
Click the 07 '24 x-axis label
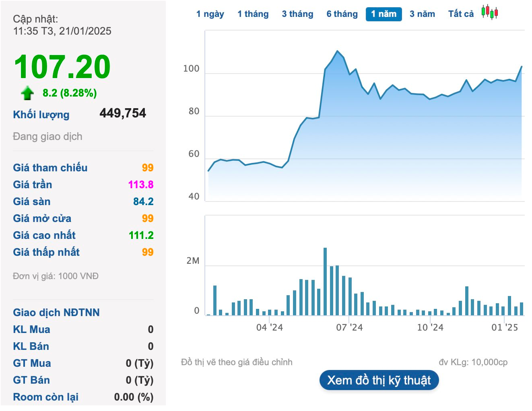(349, 327)
